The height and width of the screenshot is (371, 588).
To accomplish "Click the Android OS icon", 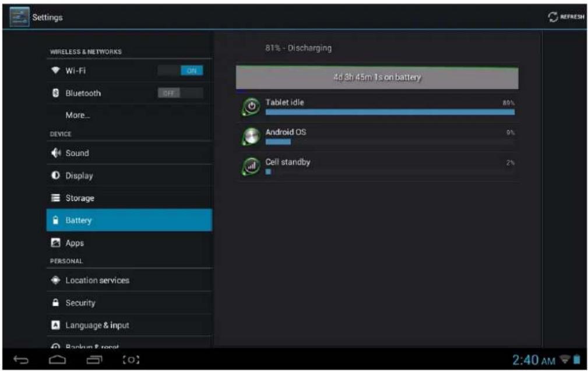I will [x=251, y=137].
